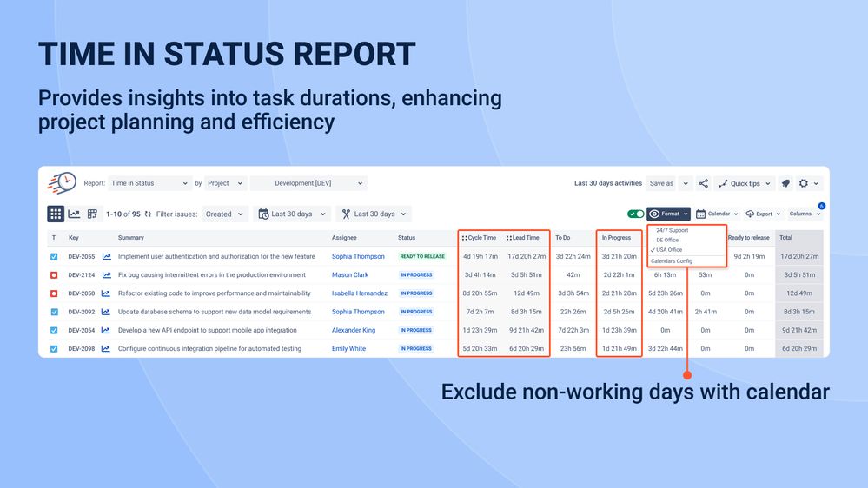Open chart for DEV-2050
The image size is (868, 488).
[x=106, y=293]
